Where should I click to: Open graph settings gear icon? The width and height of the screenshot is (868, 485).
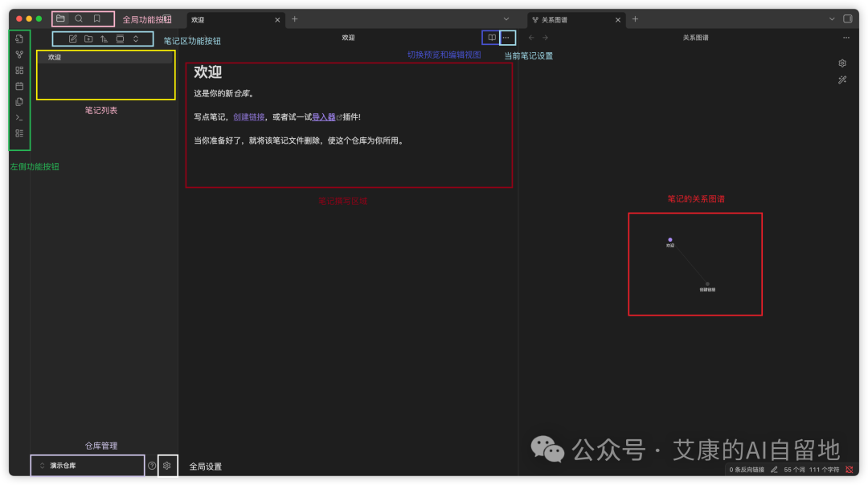842,63
